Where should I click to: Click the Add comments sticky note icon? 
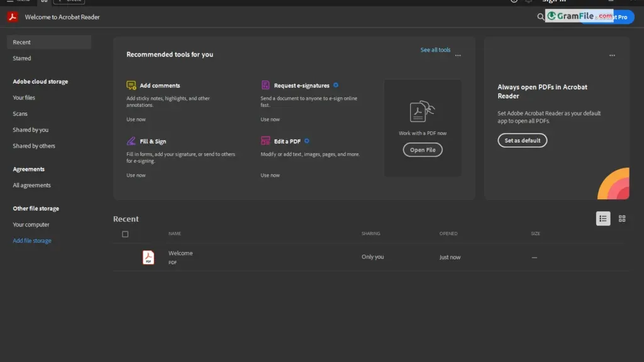pos(131,85)
